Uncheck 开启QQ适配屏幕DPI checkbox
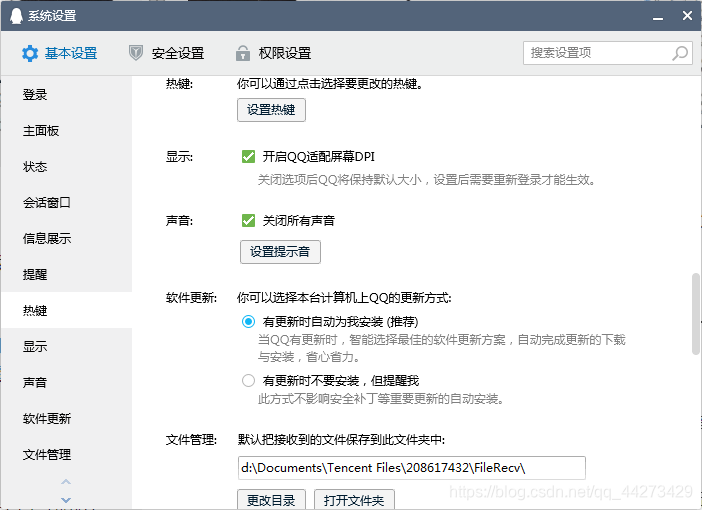Viewport: 702px width, 510px height. (x=248, y=157)
